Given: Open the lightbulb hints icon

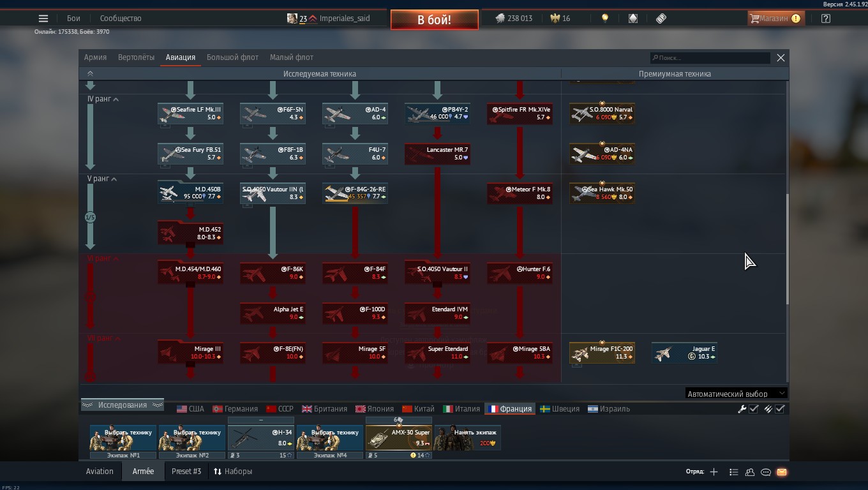Looking at the screenshot, I should tap(605, 19).
